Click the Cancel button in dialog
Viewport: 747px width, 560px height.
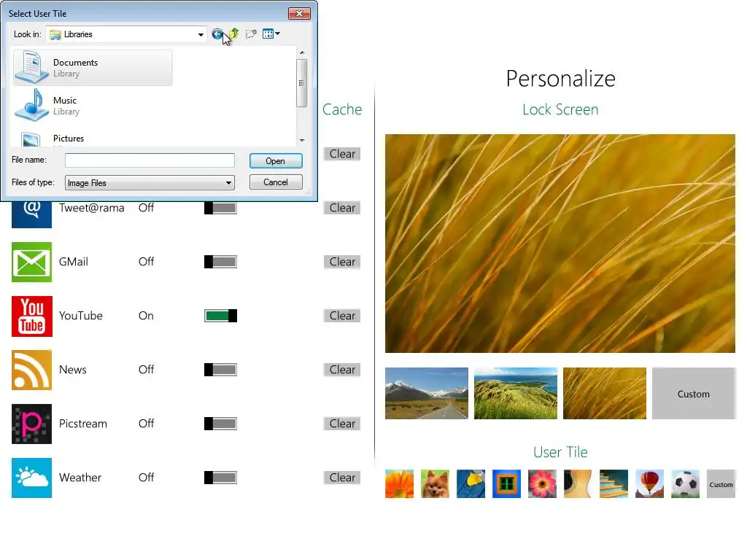coord(275,182)
